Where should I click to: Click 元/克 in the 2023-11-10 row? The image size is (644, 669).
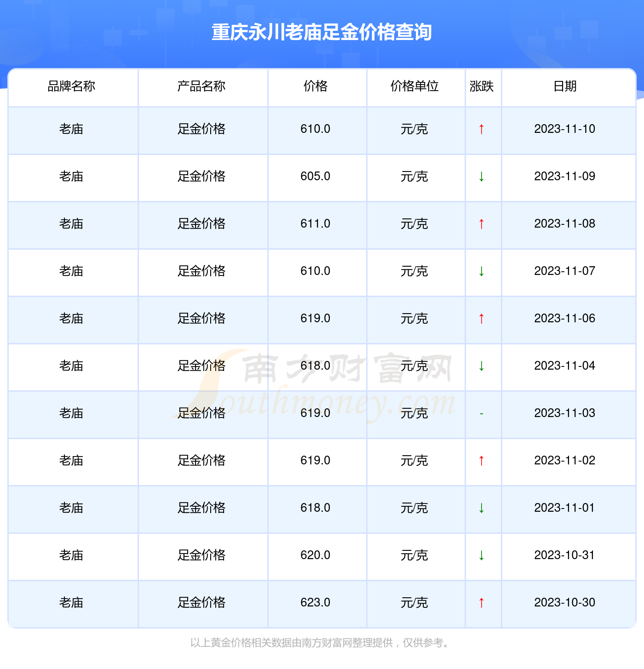(414, 129)
